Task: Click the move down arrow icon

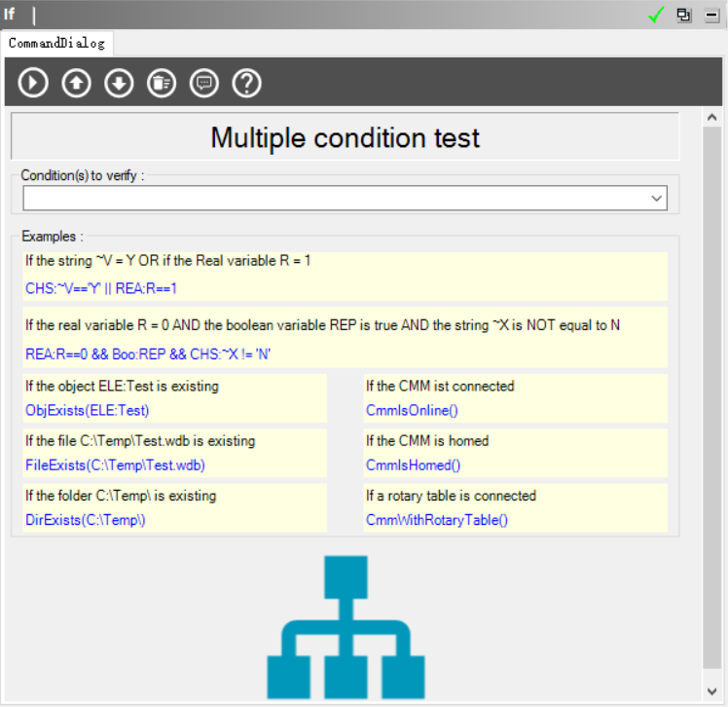Action: coord(119,83)
